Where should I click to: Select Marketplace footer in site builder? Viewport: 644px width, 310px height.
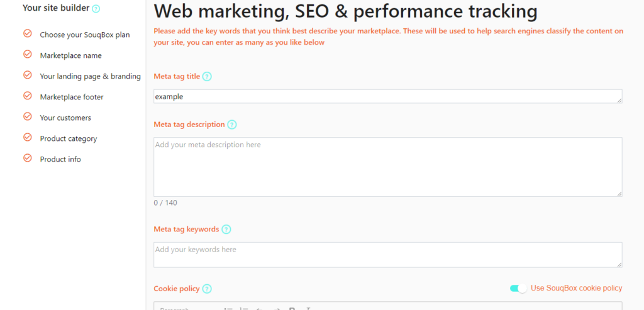click(x=72, y=97)
